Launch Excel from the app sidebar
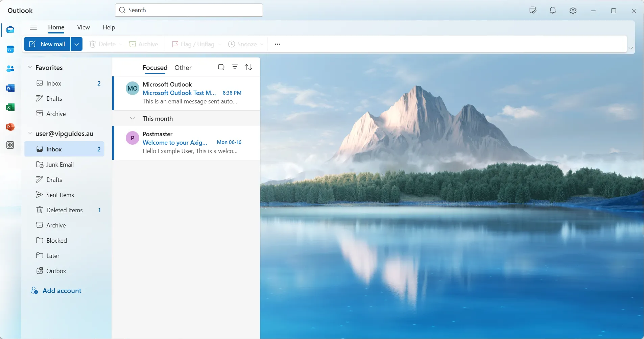The height and width of the screenshot is (339, 644). [x=10, y=107]
